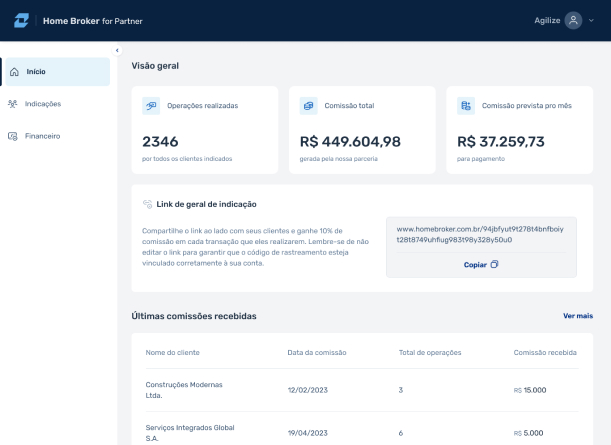Image resolution: width=611 pixels, height=445 pixels.
Task: Click the Comissão prevista pro mês icon
Action: click(x=465, y=105)
